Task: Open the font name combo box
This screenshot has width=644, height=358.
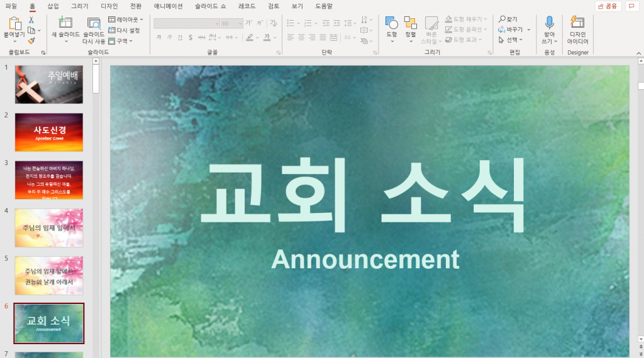Action: [x=187, y=23]
